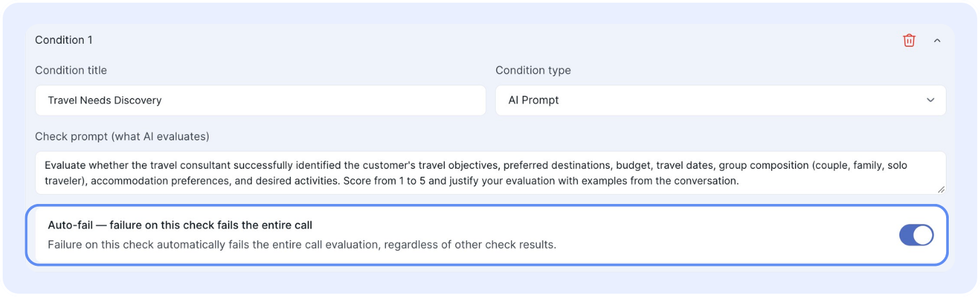The width and height of the screenshot is (980, 297).
Task: Click the Auto-fail heading text
Action: coord(180,225)
